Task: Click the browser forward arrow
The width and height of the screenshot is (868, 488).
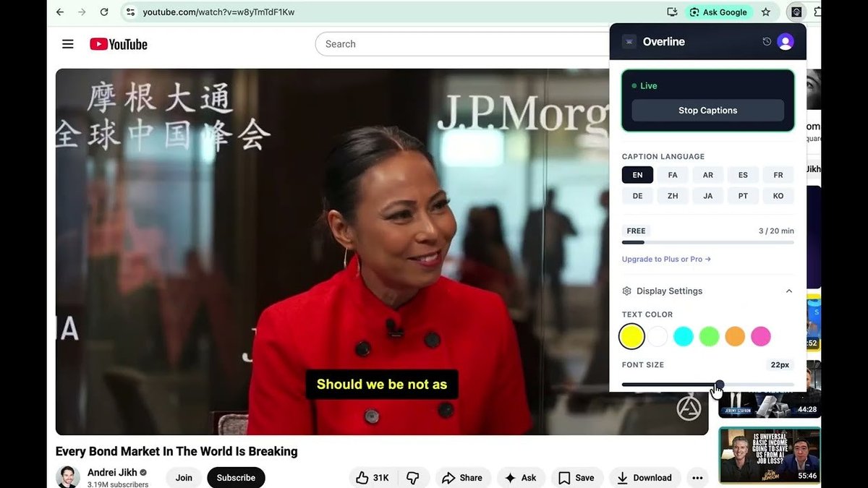Action: (82, 12)
